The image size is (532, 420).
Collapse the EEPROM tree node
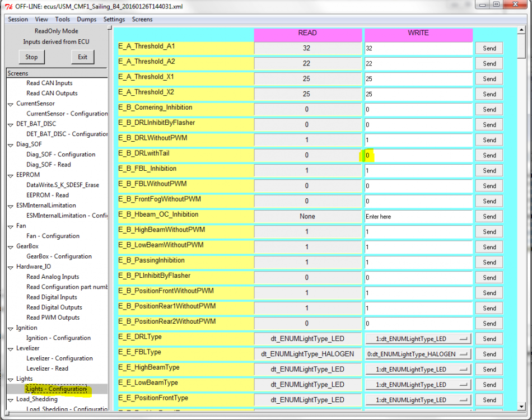pyautogui.click(x=11, y=175)
